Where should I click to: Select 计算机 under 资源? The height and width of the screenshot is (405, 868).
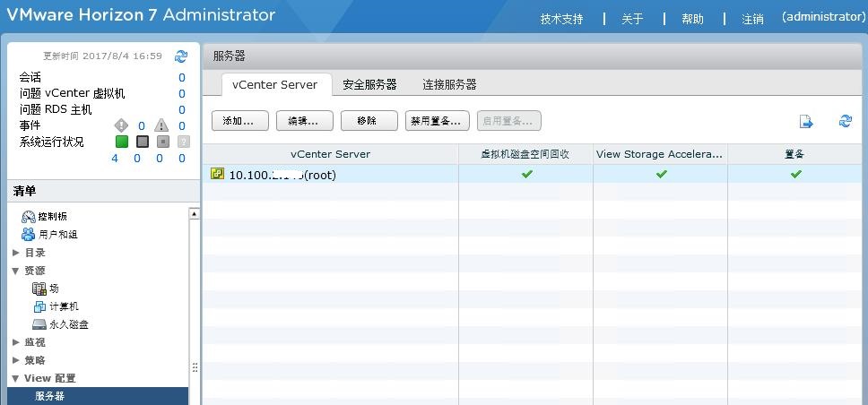(65, 306)
